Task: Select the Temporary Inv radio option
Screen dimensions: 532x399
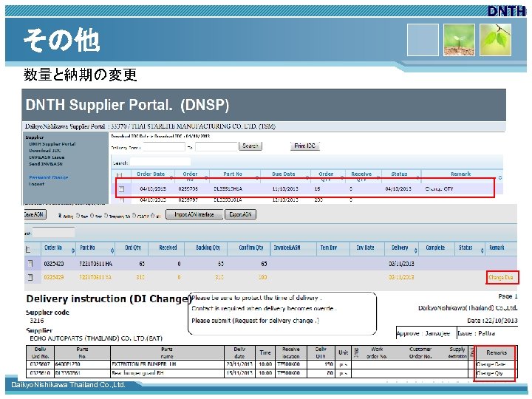Action: tap(106, 216)
